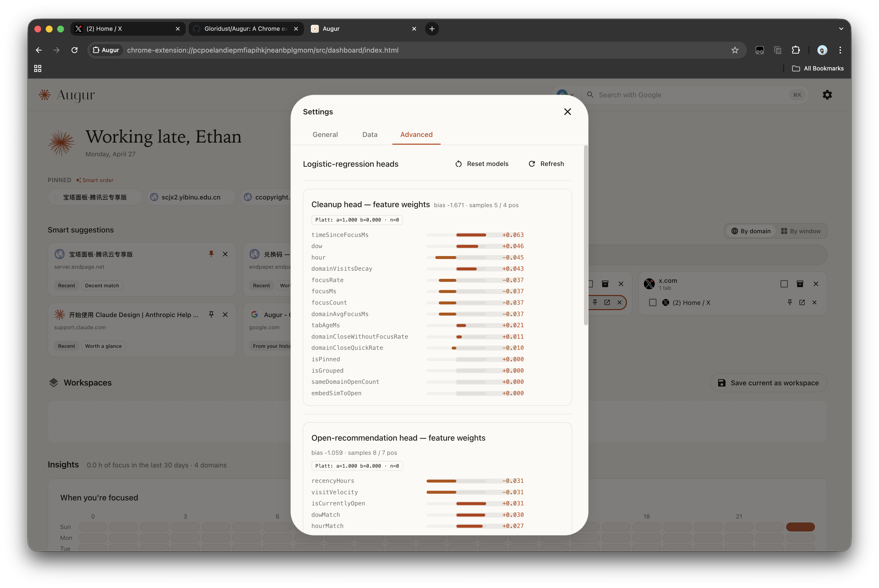Click the browser forward arrow
Viewport: 879px width, 588px height.
[57, 50]
